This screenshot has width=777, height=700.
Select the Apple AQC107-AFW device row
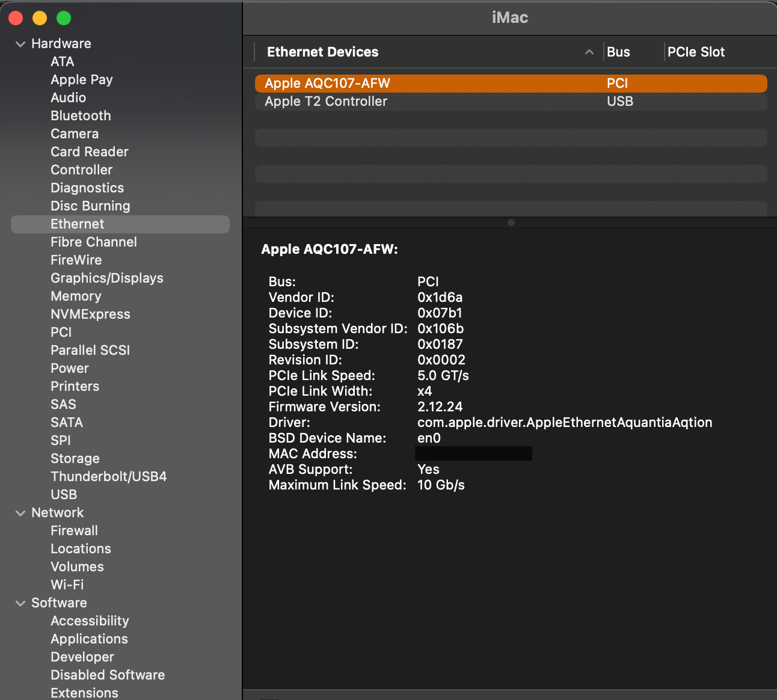[511, 83]
